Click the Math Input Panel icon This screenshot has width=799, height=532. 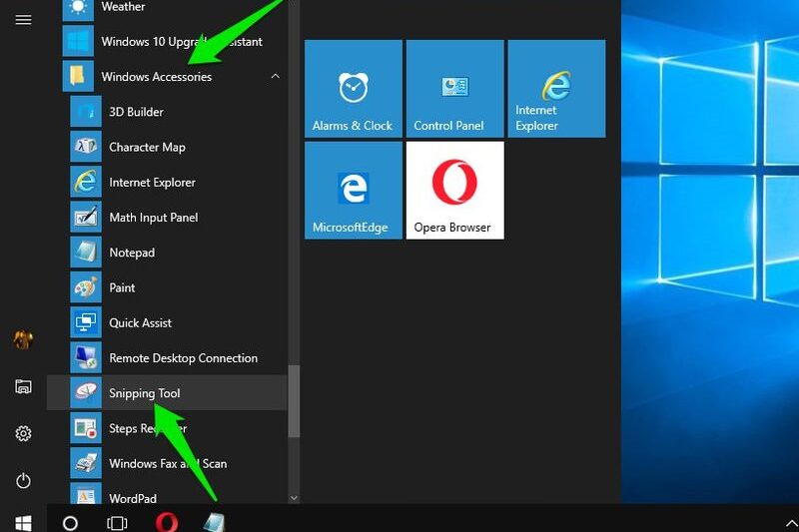coord(86,217)
